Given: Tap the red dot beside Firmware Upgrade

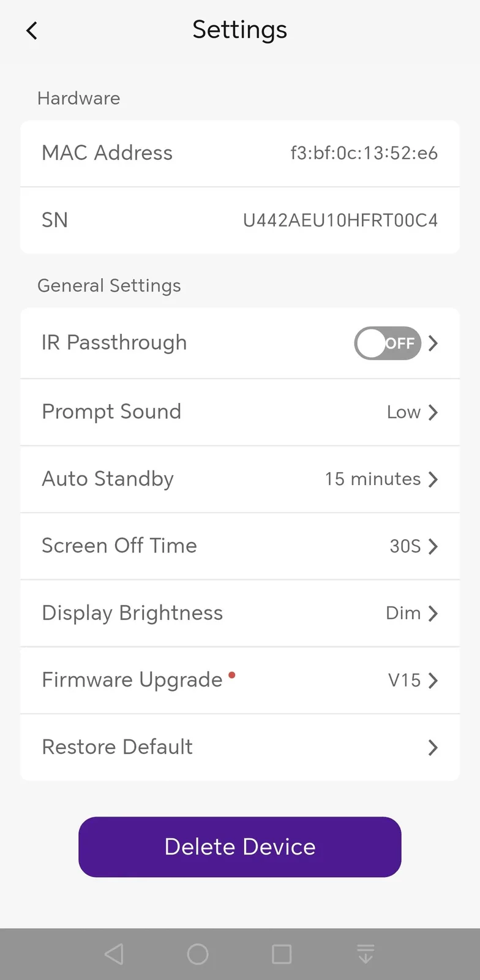Looking at the screenshot, I should coord(232,675).
